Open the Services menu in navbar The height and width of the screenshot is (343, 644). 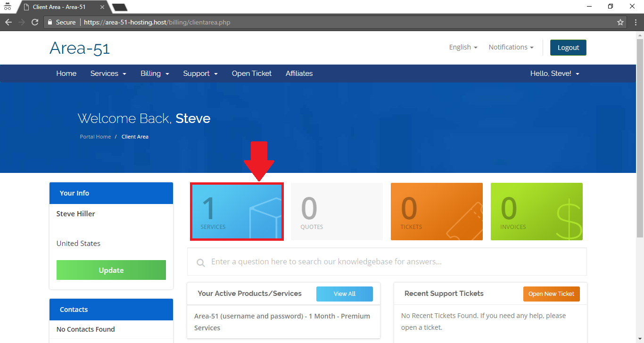(x=108, y=73)
